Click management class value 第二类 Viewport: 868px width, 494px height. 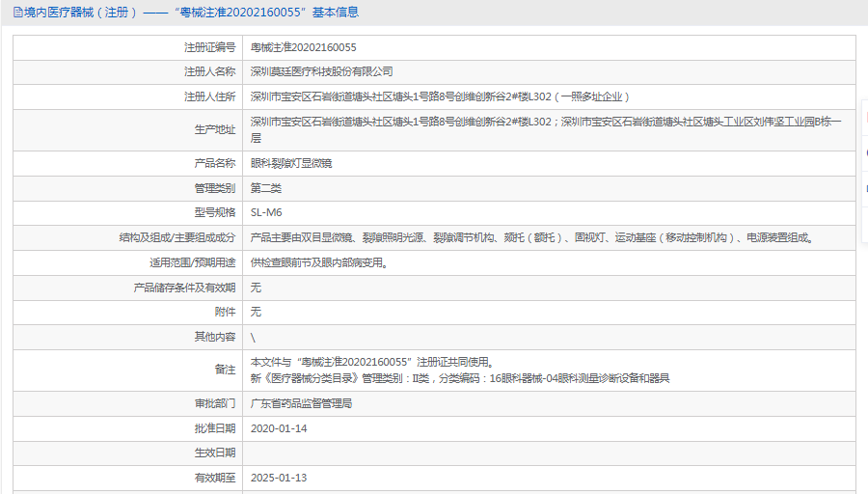[x=266, y=188]
